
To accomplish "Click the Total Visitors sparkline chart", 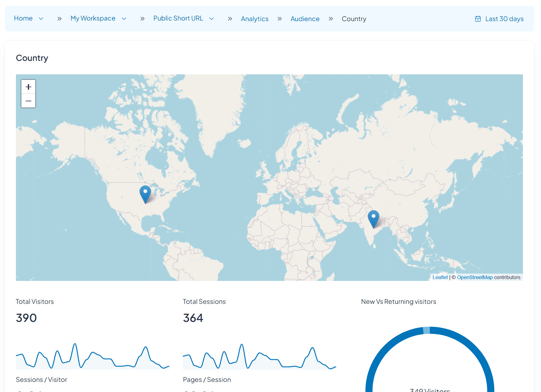I will (x=92, y=356).
